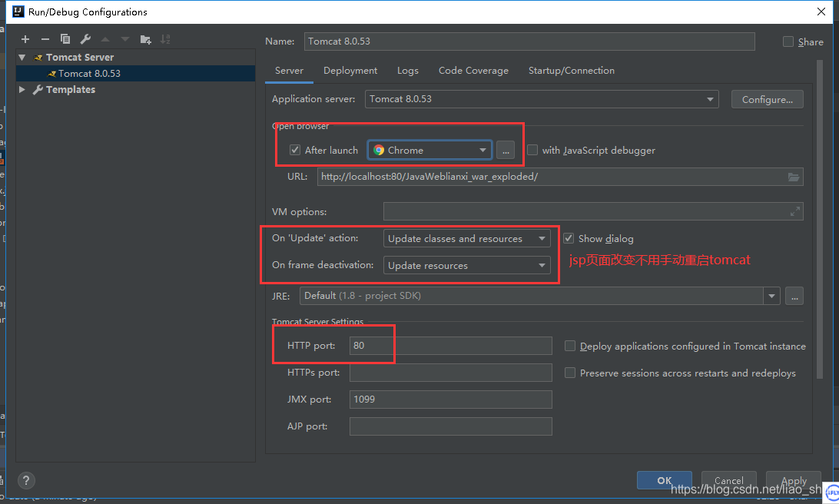Toggle the Show dialog checkbox
The image size is (839, 504).
pos(569,239)
